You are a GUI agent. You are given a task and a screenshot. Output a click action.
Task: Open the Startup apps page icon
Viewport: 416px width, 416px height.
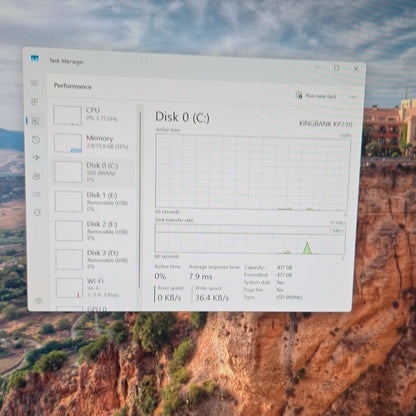click(36, 158)
